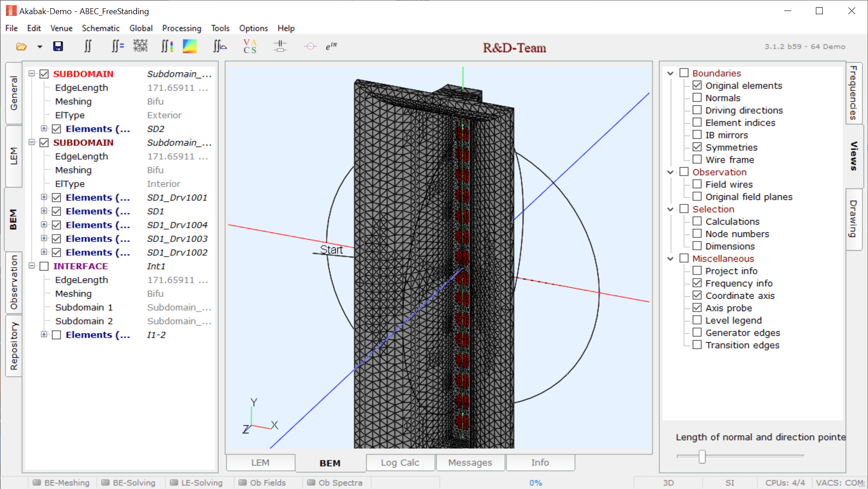Check the I1-2 Elements checkbox
Image resolution: width=868 pixels, height=489 pixels.
point(57,335)
